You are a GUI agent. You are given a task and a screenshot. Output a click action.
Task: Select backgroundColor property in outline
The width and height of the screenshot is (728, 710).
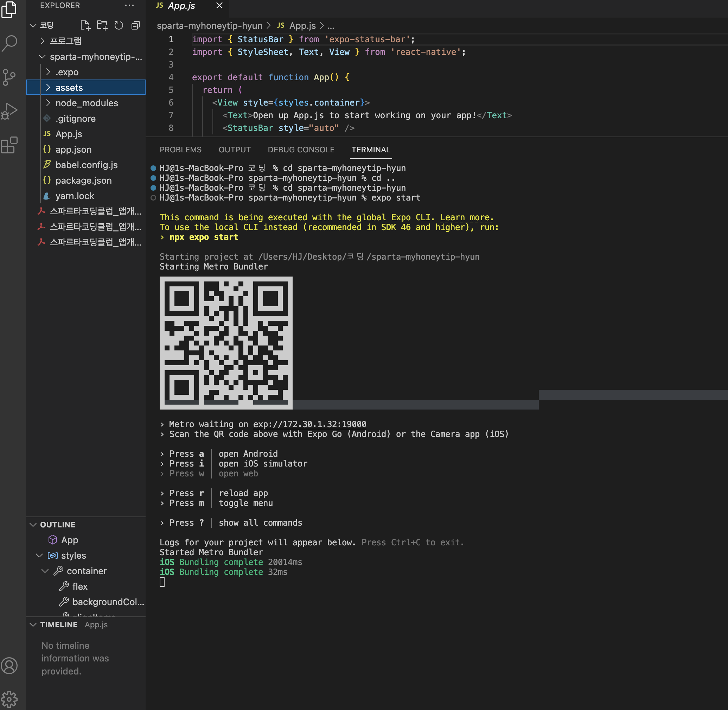point(86,602)
